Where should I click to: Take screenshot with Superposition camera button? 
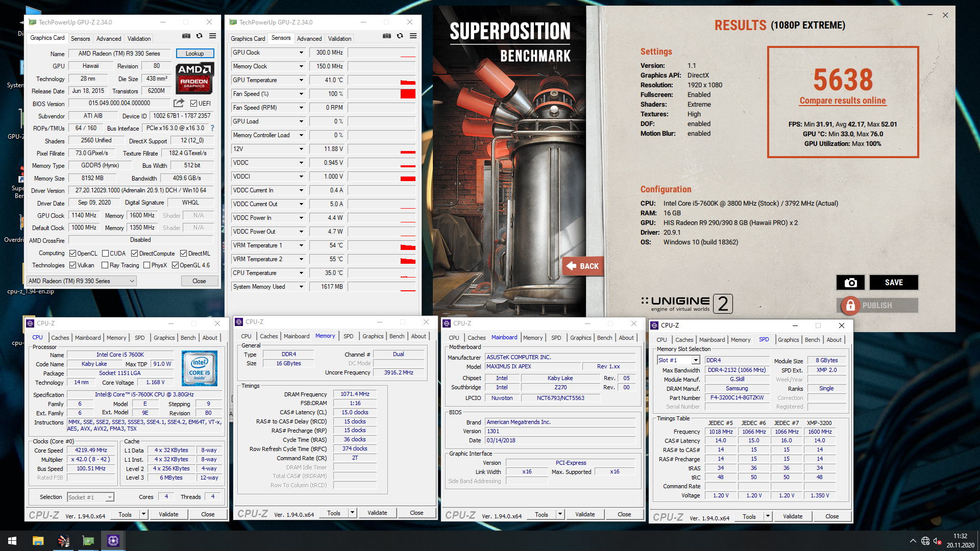pyautogui.click(x=850, y=283)
